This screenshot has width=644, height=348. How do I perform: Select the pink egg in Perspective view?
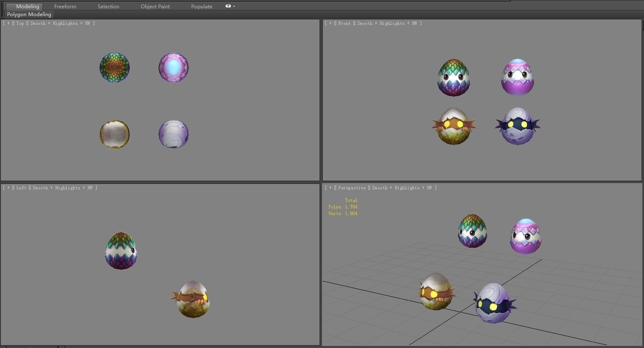526,236
